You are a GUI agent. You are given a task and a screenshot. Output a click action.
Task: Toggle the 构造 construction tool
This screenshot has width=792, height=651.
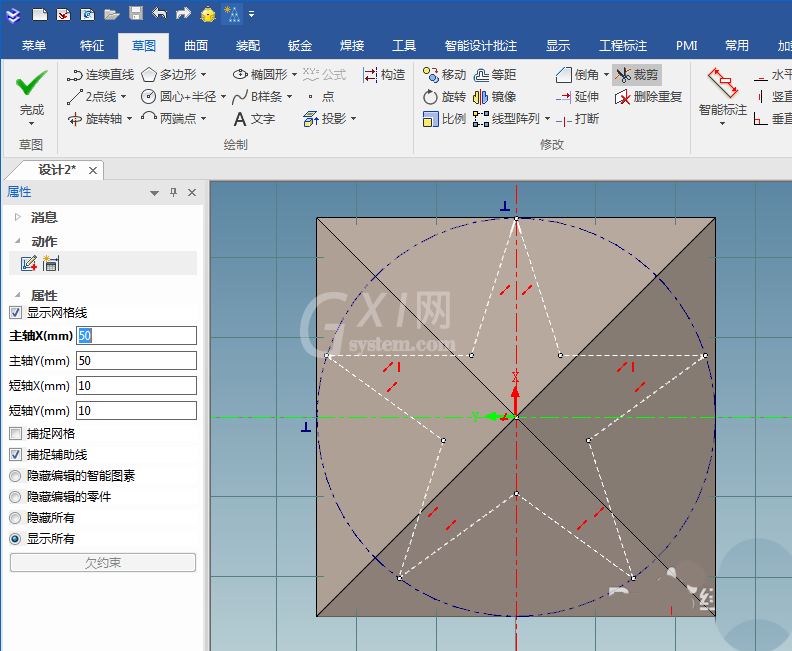click(x=384, y=75)
